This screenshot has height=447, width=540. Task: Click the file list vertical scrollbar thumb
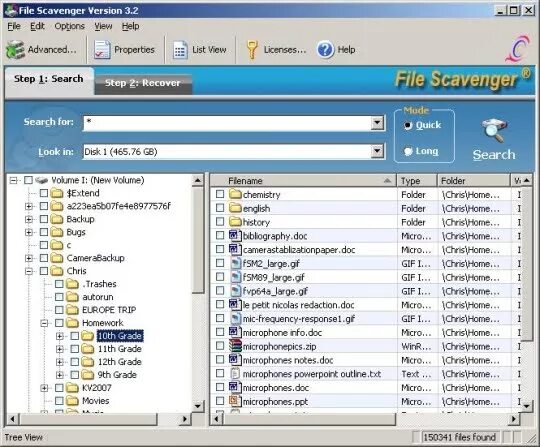click(527, 263)
